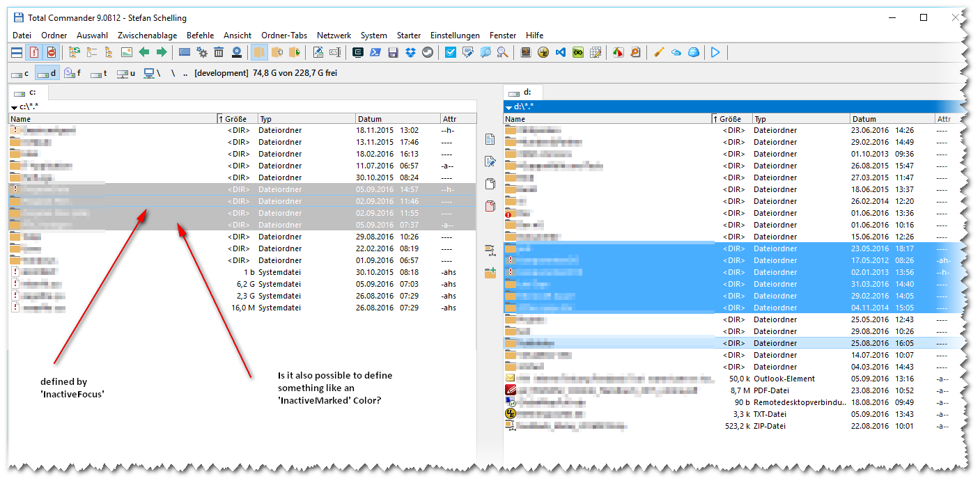Switch to optical drive f

(73, 73)
